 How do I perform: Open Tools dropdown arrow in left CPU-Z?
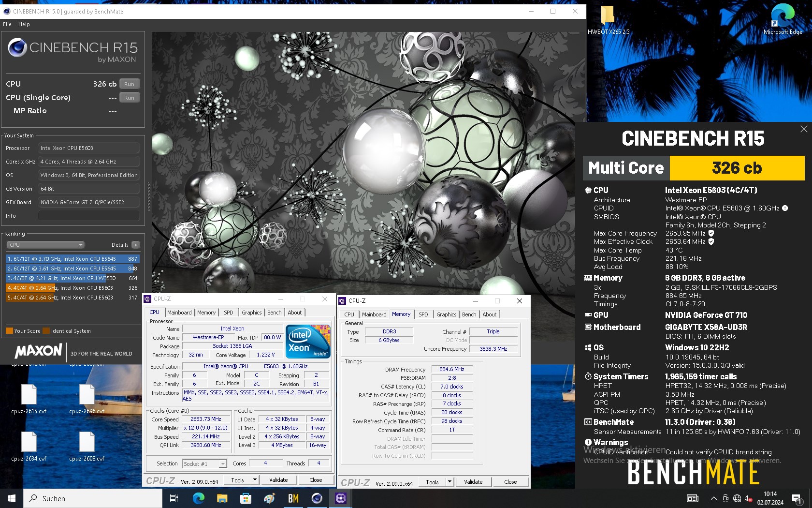[x=255, y=480]
